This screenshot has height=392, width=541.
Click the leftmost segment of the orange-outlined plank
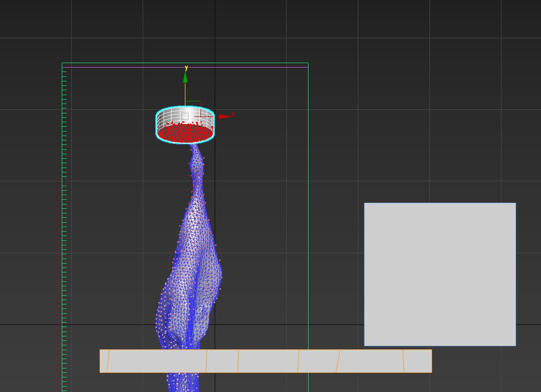click(104, 361)
